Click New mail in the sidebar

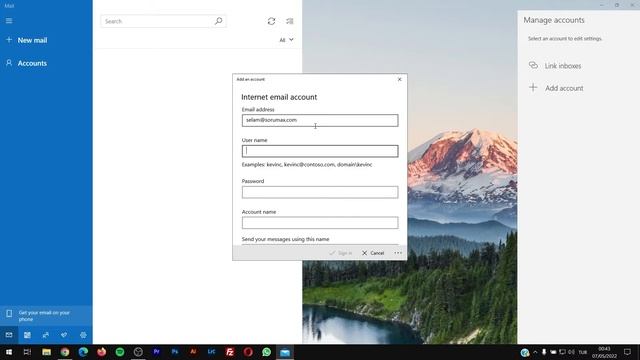click(x=27, y=40)
